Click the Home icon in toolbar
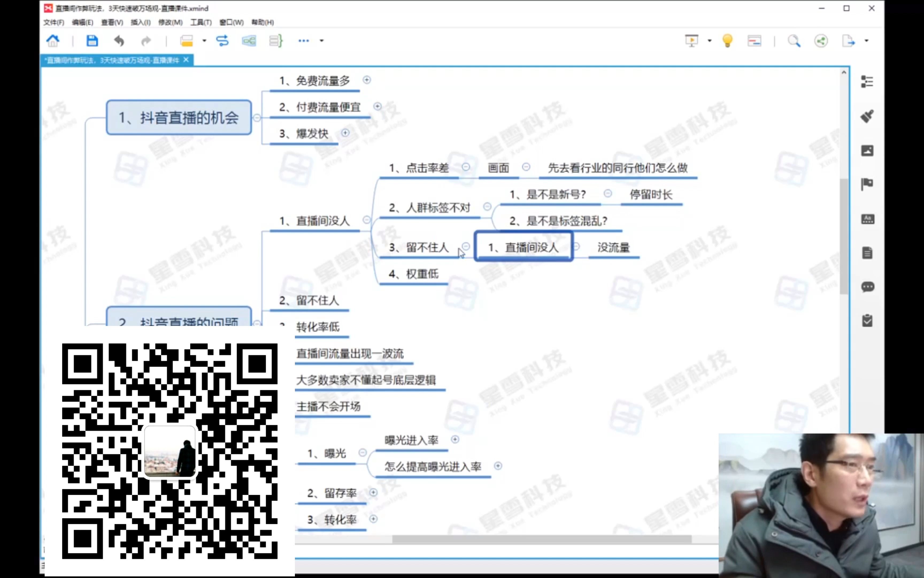The height and width of the screenshot is (578, 924). pos(53,40)
